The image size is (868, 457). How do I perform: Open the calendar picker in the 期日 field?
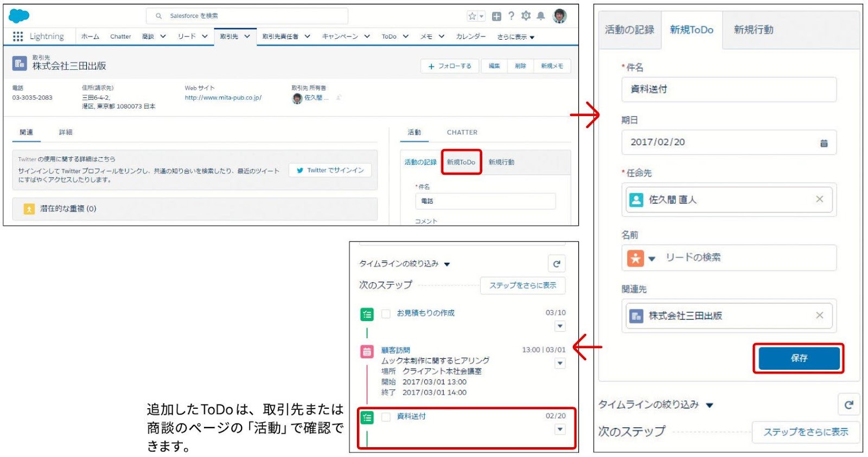tap(824, 143)
